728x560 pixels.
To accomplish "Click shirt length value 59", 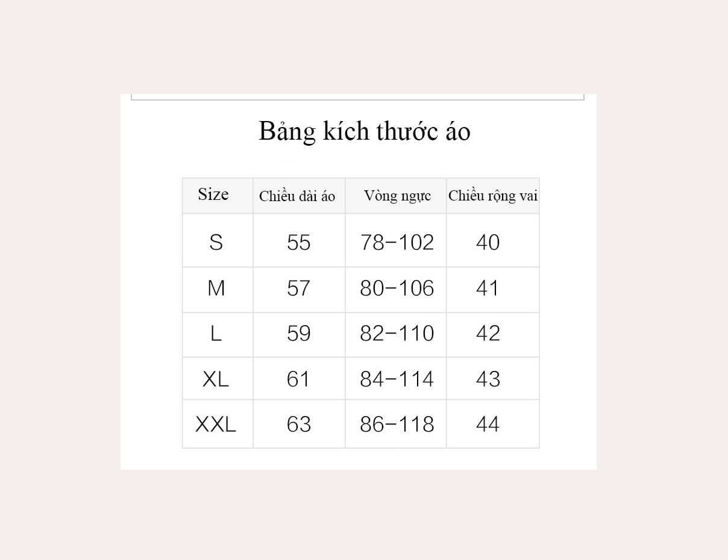I will click(x=299, y=334).
